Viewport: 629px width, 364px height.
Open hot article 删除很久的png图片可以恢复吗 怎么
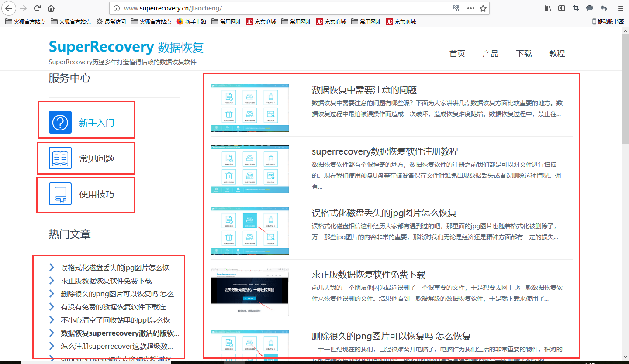118,294
